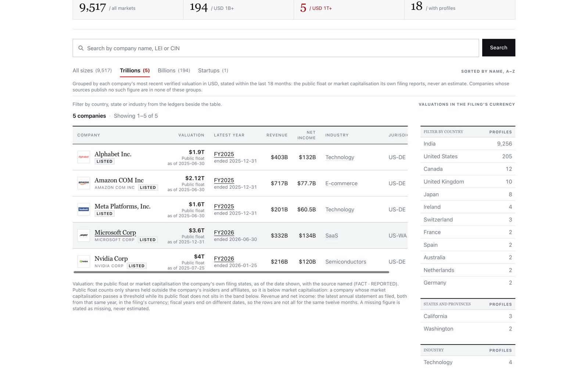Open the Alphabet Inc. company profile

coord(113,154)
